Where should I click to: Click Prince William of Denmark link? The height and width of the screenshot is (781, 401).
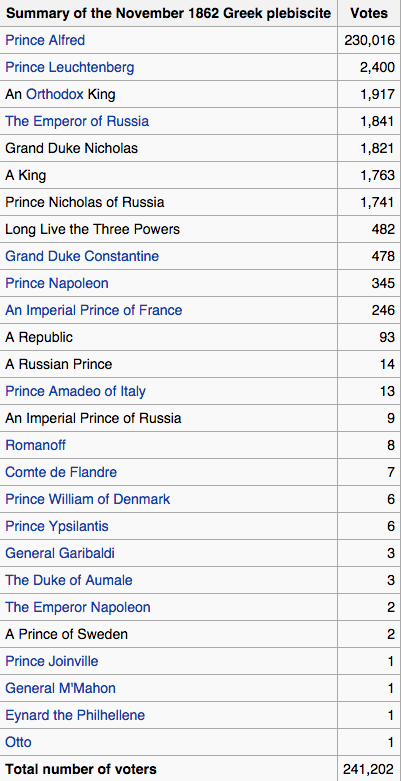(88, 499)
